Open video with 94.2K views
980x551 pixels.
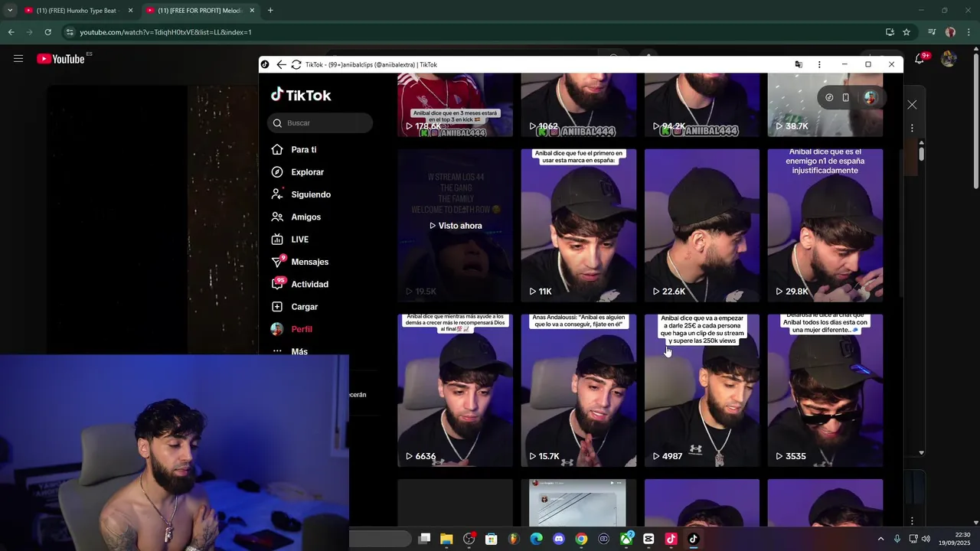[x=702, y=106]
